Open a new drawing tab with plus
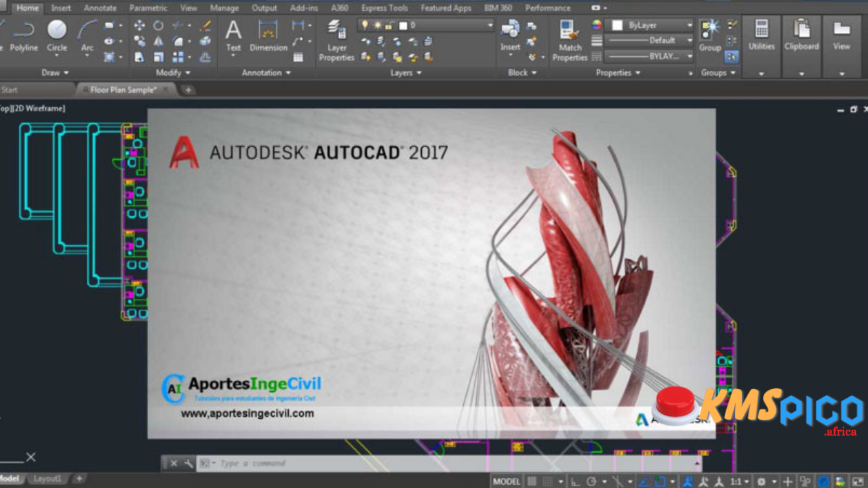Screen dimensions: 868x488 pos(188,89)
